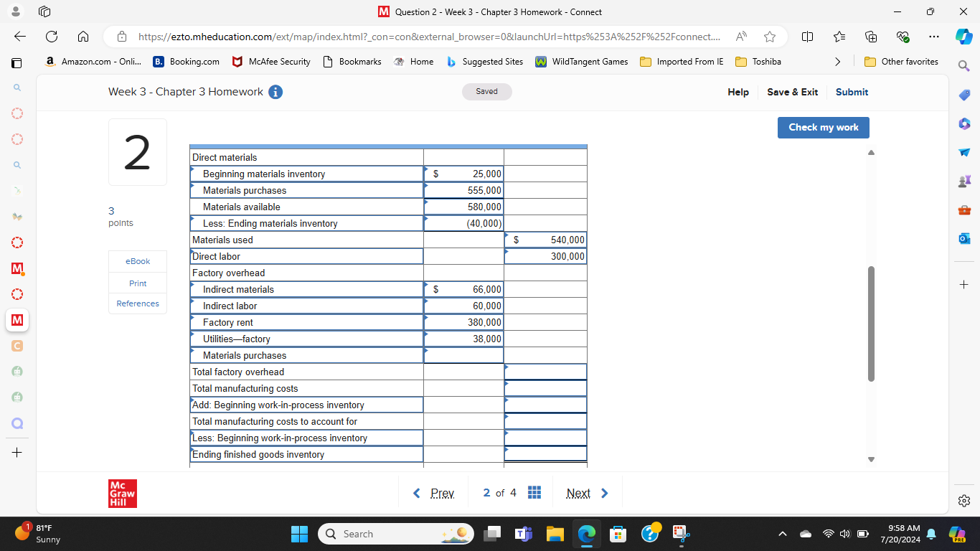980x551 pixels.
Task: Show info for Week 3 homework
Action: (x=275, y=92)
